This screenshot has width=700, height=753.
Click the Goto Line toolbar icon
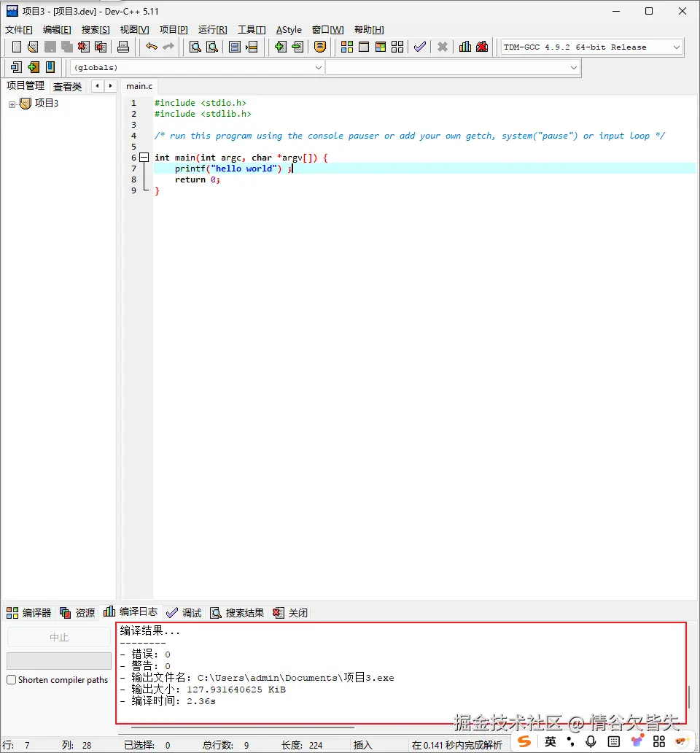point(252,47)
